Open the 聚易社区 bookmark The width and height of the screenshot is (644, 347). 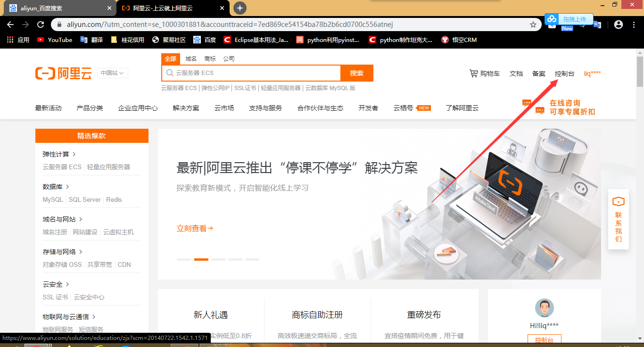tap(169, 40)
